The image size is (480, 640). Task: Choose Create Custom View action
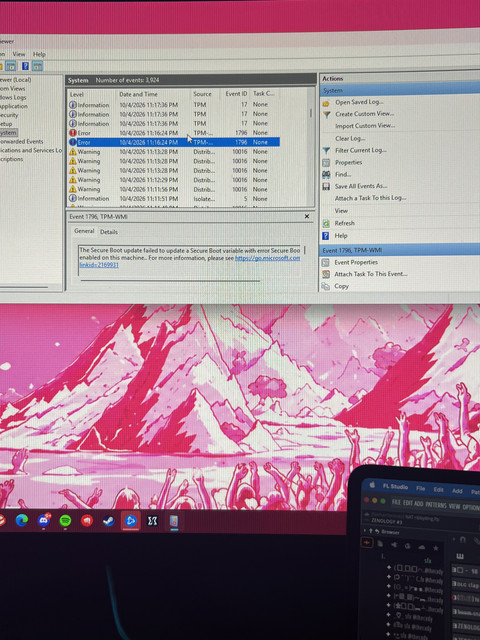coord(364,114)
